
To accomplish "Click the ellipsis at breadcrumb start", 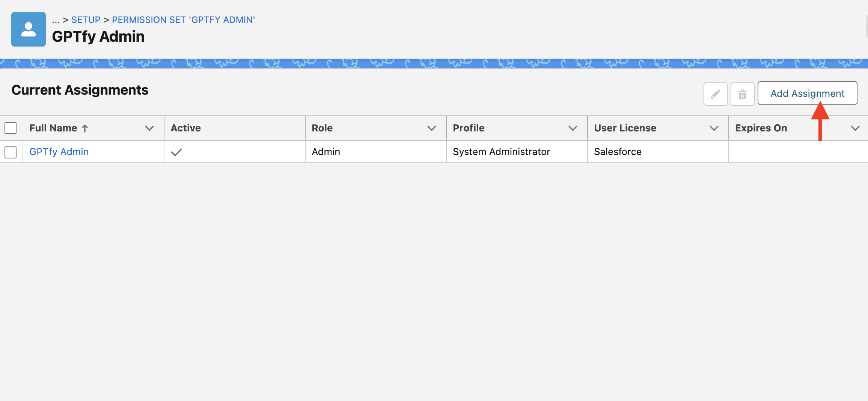I will (56, 20).
